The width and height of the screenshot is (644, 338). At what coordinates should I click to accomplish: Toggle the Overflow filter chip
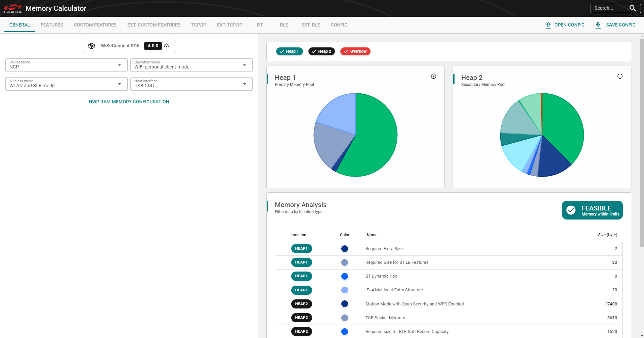[x=355, y=51]
